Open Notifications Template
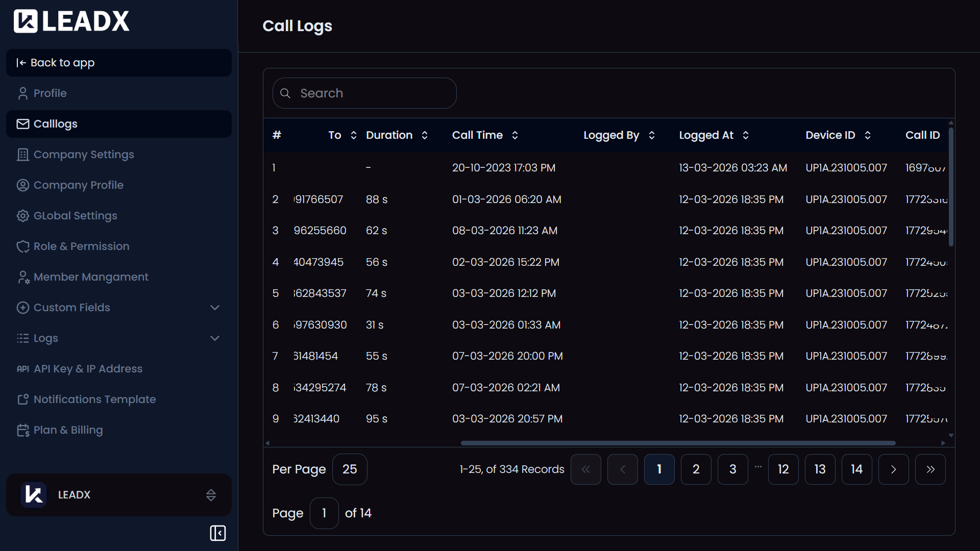 tap(95, 399)
